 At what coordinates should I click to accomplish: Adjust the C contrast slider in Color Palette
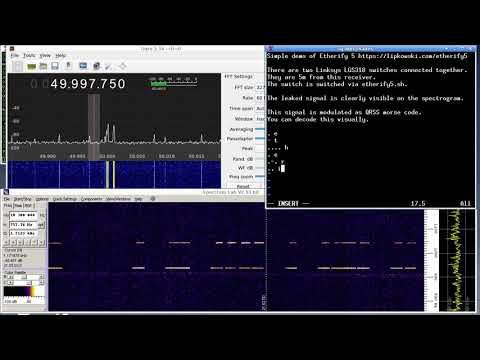26,283
